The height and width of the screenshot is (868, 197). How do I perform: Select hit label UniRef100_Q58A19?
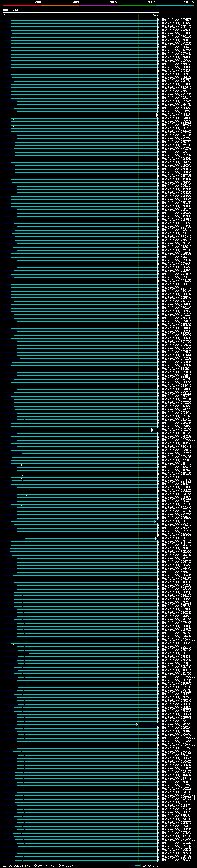click(177, 40)
